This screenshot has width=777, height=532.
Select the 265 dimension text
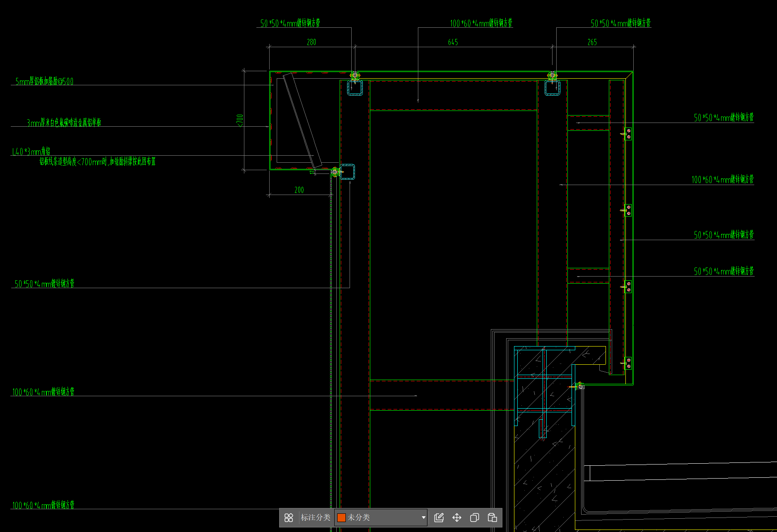point(592,42)
